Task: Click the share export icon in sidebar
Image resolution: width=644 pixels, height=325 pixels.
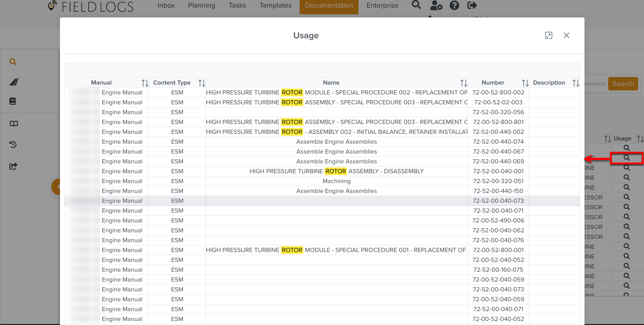Action: click(13, 166)
